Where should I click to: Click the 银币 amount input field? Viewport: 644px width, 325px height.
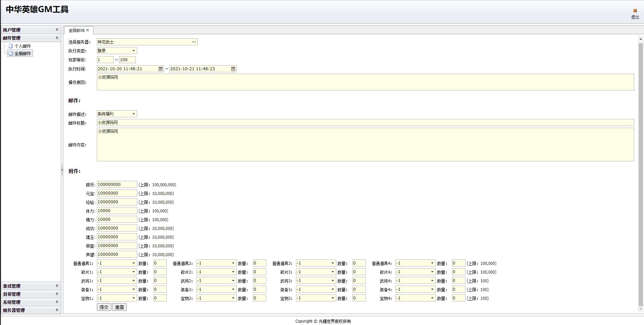point(117,185)
